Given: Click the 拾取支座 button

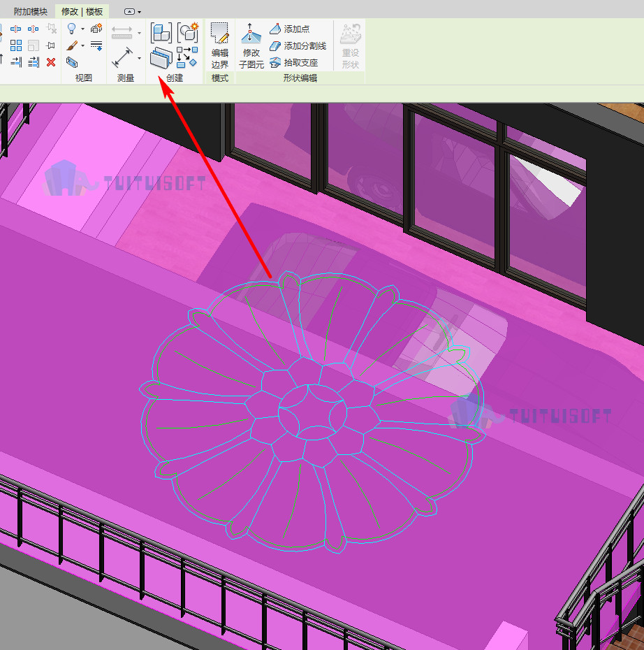Looking at the screenshot, I should tap(293, 63).
